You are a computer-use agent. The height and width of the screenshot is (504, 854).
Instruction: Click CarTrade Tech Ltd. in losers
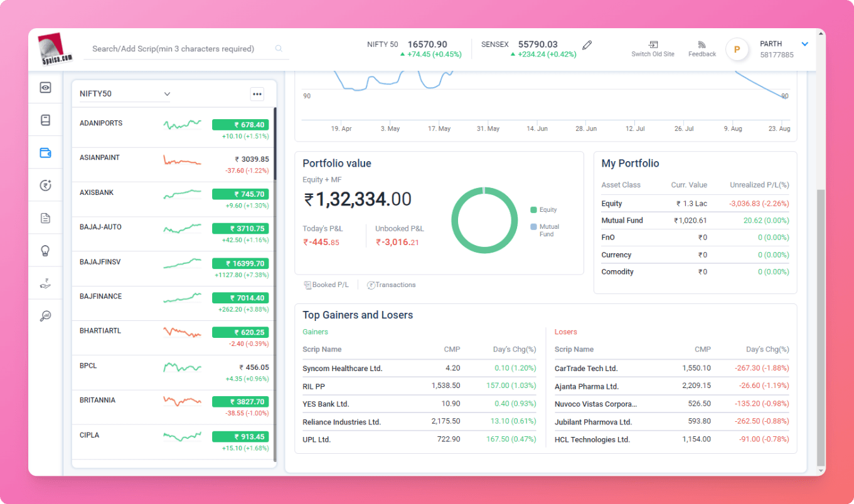(x=586, y=369)
